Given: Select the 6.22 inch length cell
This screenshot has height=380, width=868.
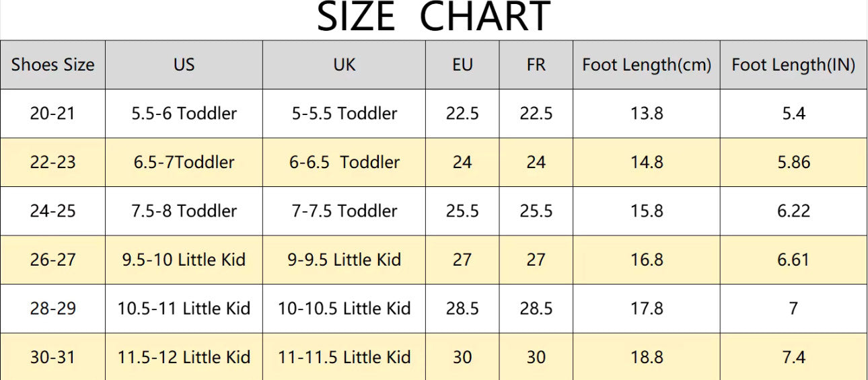Looking at the screenshot, I should point(793,211).
